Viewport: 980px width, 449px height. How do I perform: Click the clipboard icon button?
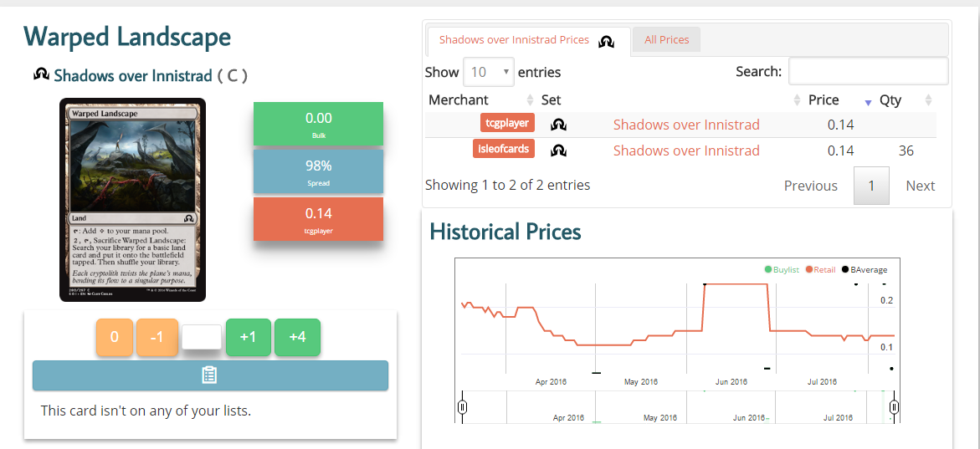pyautogui.click(x=210, y=375)
